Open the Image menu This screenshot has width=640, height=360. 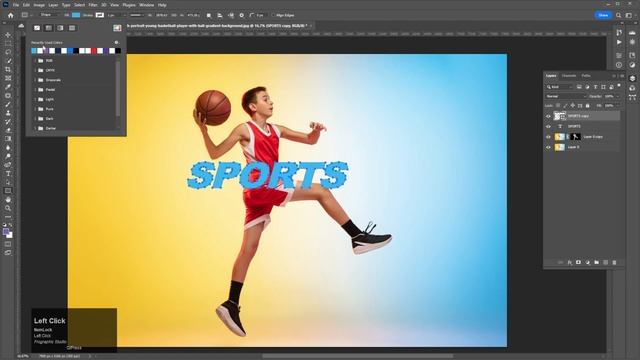39,5
